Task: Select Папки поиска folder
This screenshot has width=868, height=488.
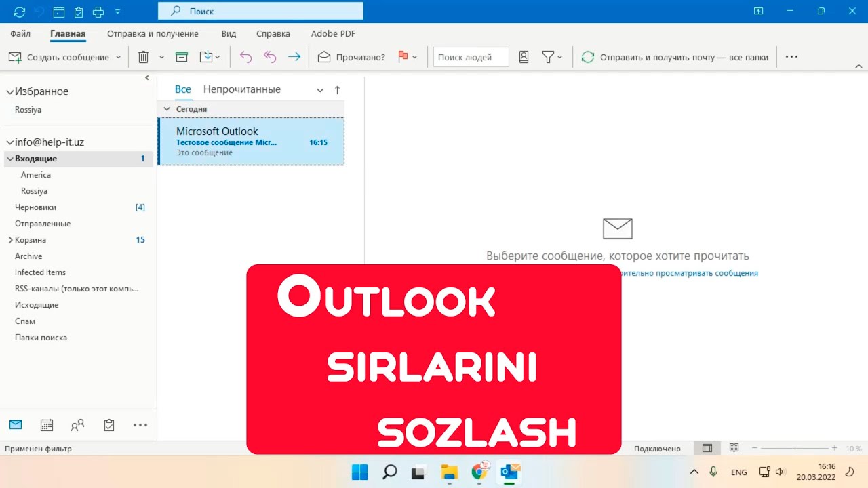Action: [41, 338]
